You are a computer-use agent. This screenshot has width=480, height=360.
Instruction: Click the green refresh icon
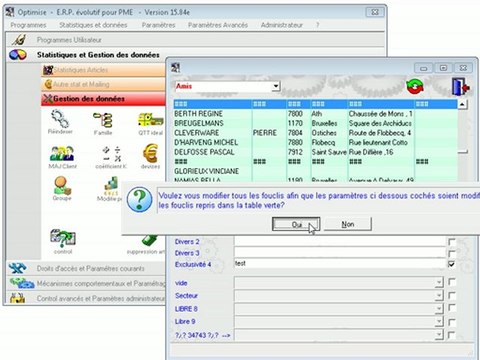click(415, 86)
